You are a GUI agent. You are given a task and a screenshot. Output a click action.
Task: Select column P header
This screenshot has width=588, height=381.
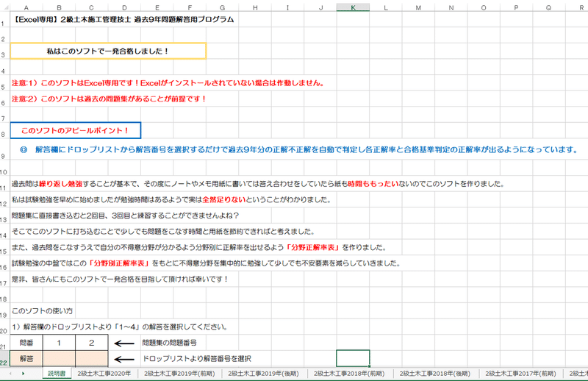pyautogui.click(x=517, y=7)
